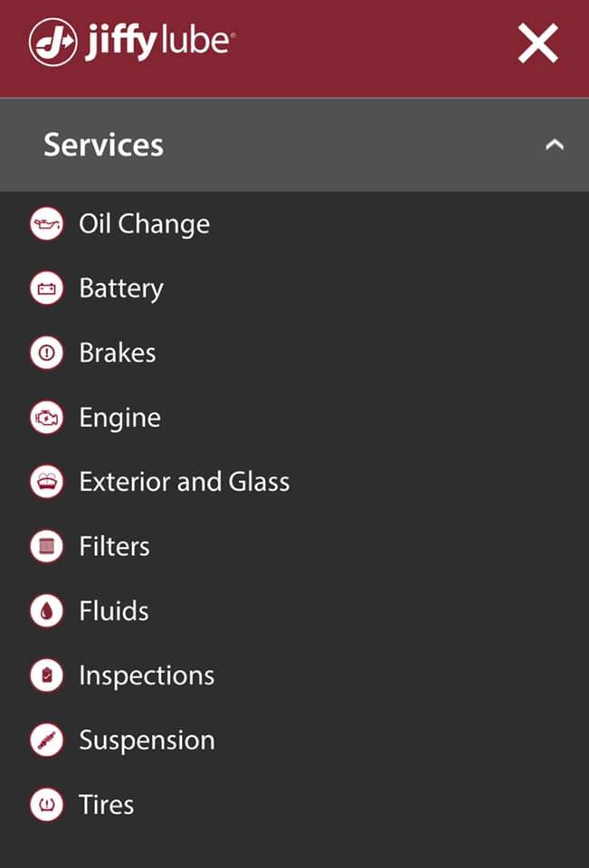Click the oil can icon
Image resolution: width=589 pixels, height=868 pixels.
pos(46,224)
